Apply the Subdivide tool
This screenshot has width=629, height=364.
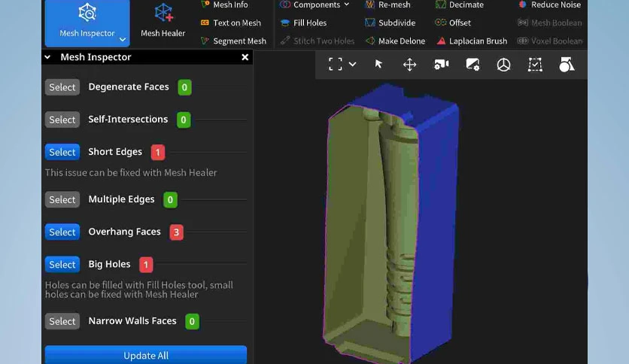(390, 23)
